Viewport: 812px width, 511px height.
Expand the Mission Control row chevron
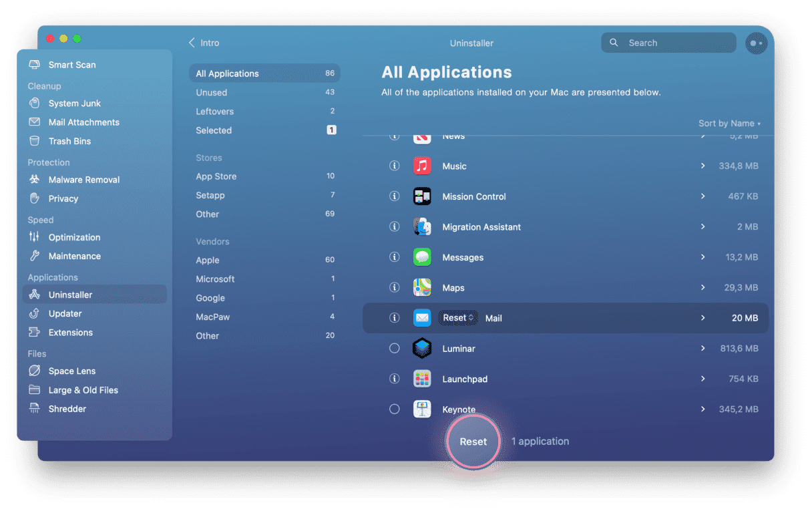point(702,196)
